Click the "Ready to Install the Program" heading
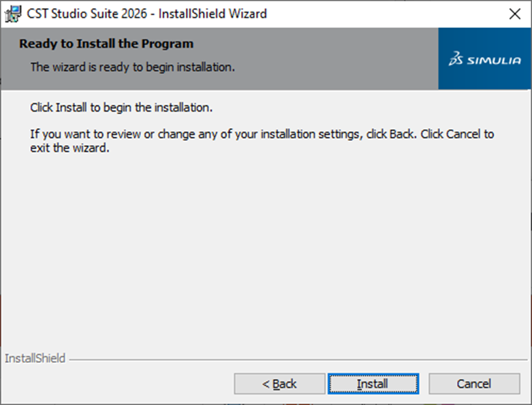 (106, 44)
